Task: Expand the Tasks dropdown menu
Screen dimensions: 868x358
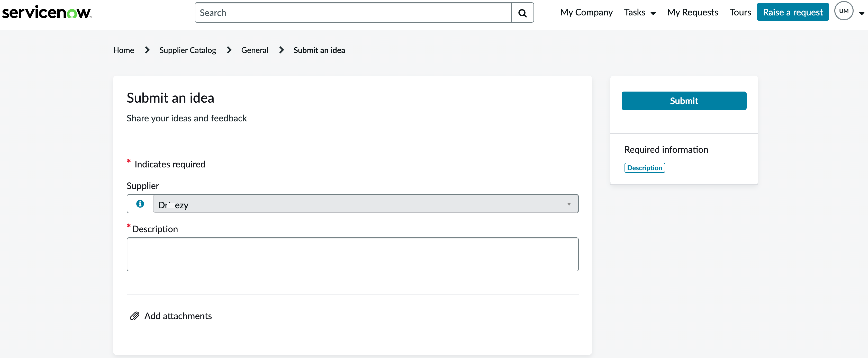Action: click(x=639, y=12)
